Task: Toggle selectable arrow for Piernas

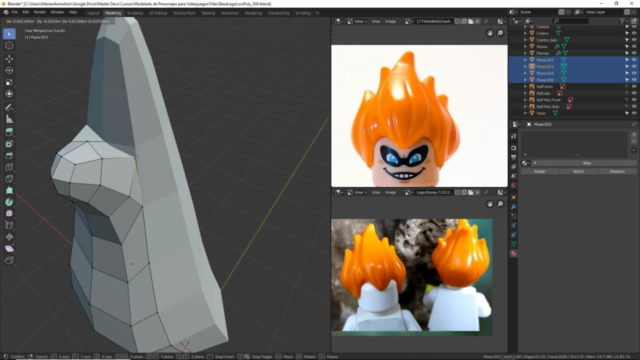Action: coord(627,53)
